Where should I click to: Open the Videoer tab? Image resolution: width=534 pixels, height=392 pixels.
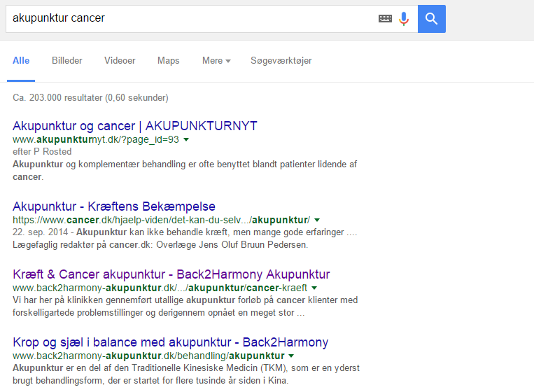[120, 61]
